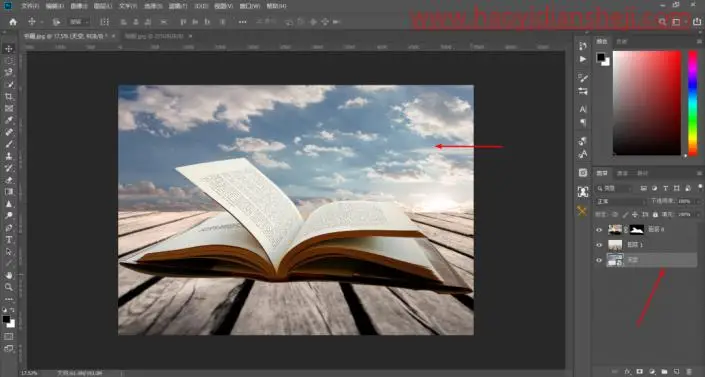This screenshot has width=705, height=377.
Task: Select the Move tool in the toolbar
Action: tap(9, 49)
